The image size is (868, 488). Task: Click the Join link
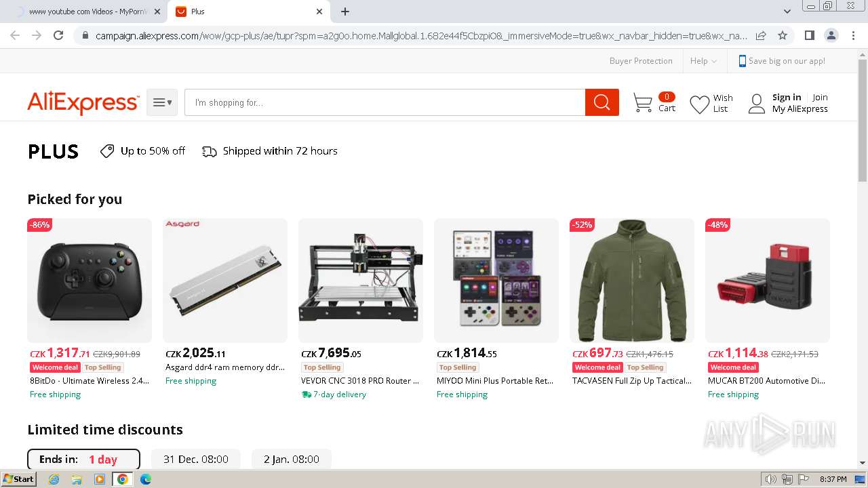click(x=820, y=97)
